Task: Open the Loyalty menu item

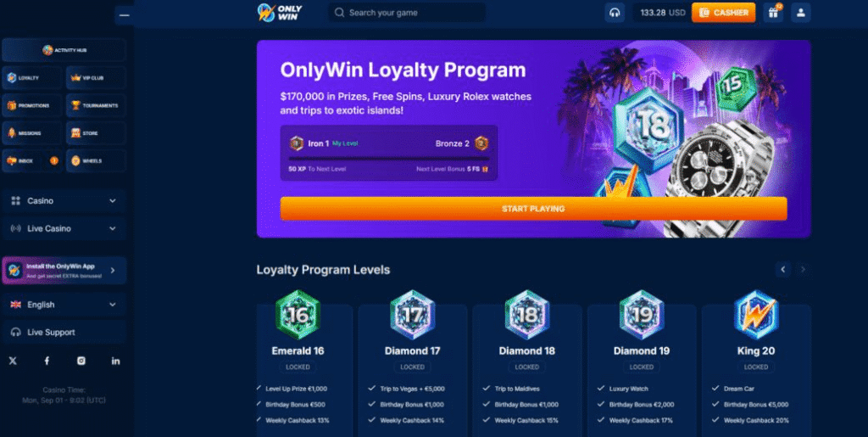Action: tap(32, 78)
